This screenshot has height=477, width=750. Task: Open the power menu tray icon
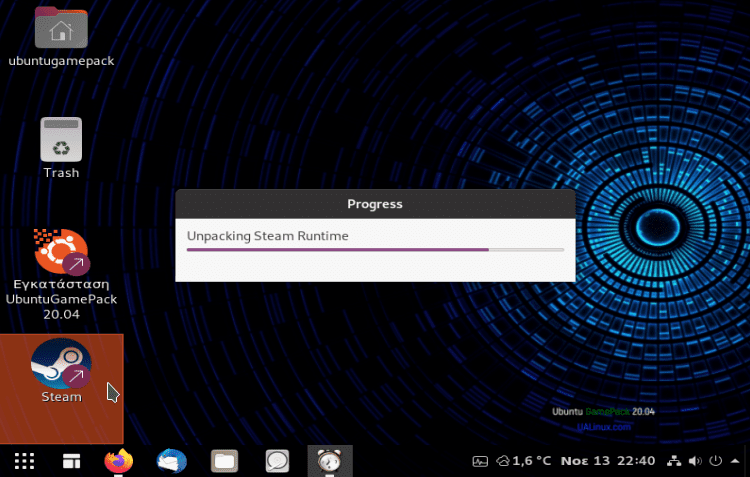[716, 461]
